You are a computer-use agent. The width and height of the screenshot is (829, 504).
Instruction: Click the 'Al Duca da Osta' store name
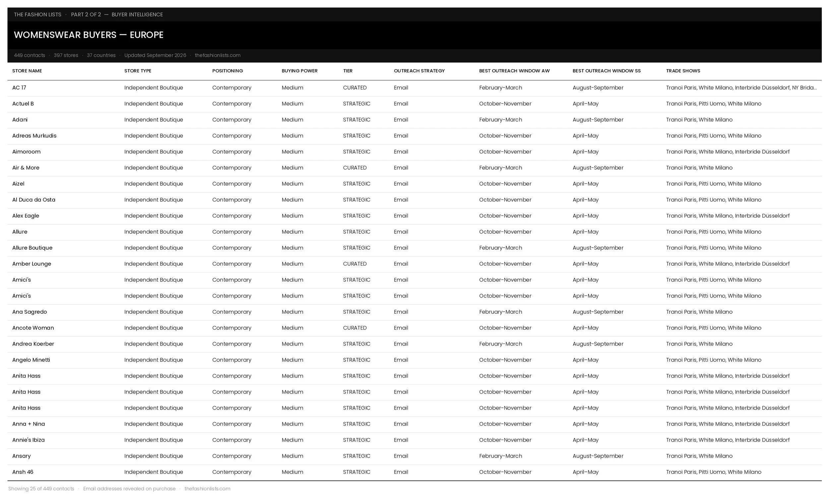pos(33,200)
